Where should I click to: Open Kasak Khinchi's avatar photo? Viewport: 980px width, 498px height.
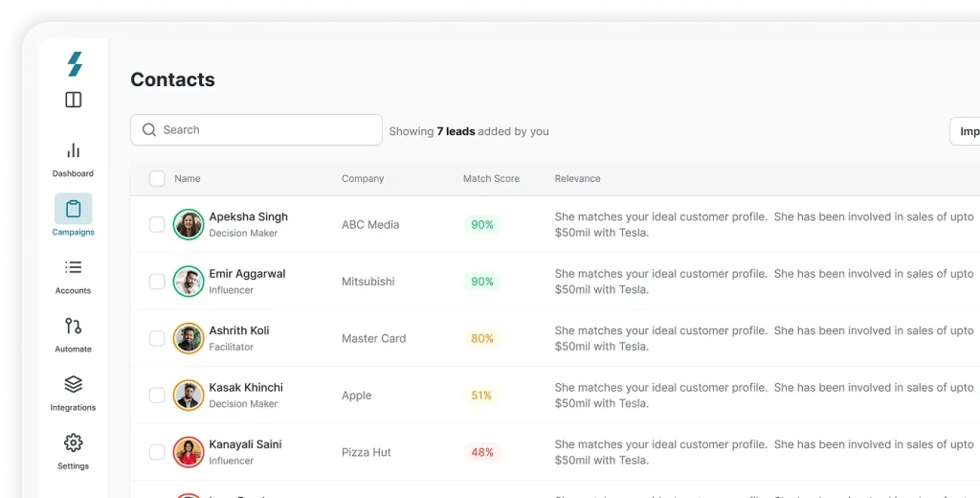pos(189,396)
